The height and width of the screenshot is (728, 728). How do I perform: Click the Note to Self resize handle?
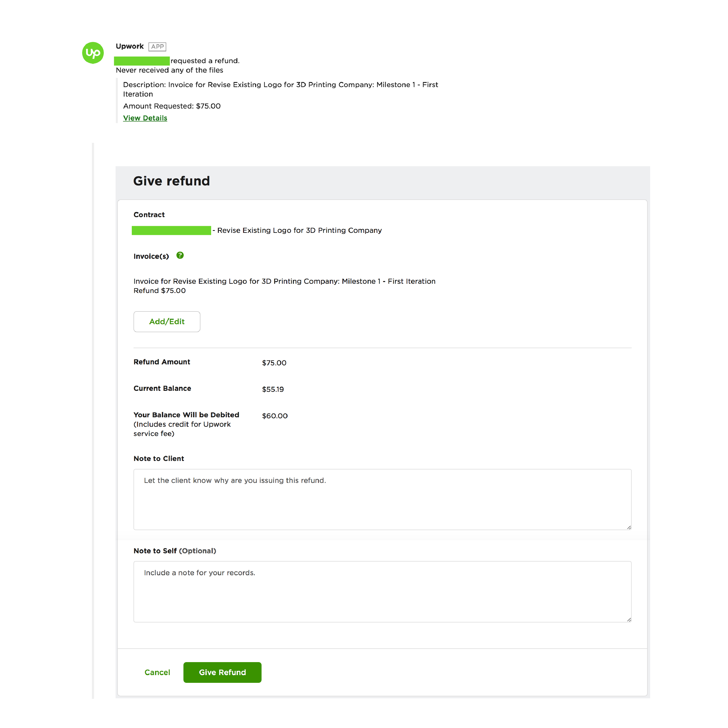[628, 619]
